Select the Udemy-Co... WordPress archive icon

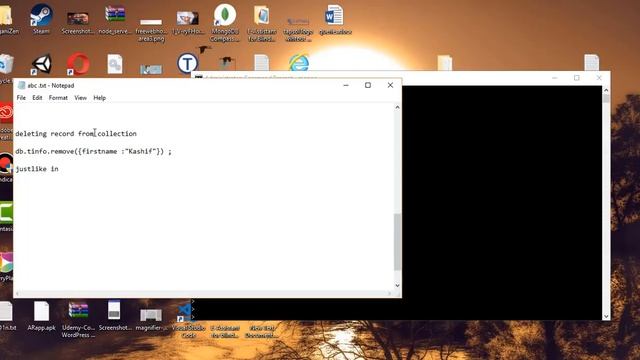[78, 320]
